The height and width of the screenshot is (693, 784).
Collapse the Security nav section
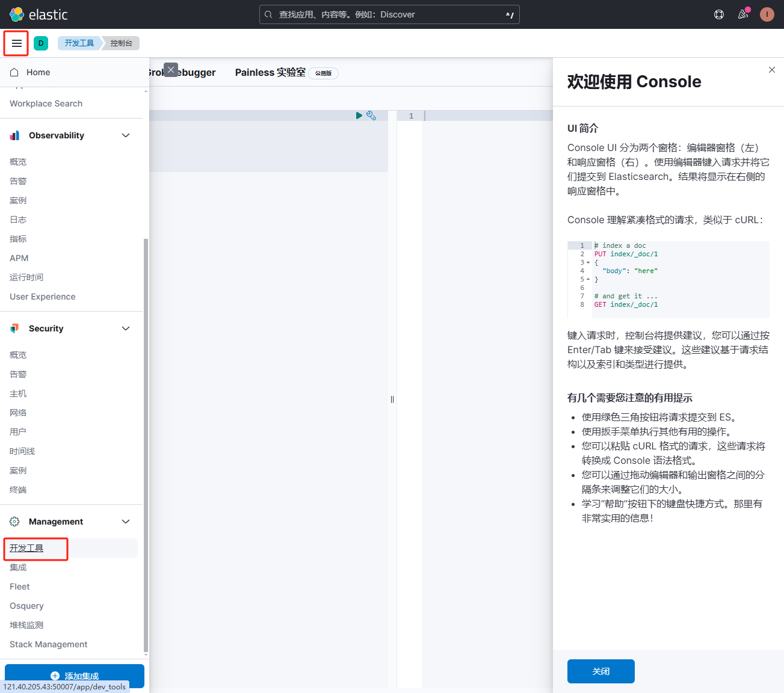(x=126, y=328)
